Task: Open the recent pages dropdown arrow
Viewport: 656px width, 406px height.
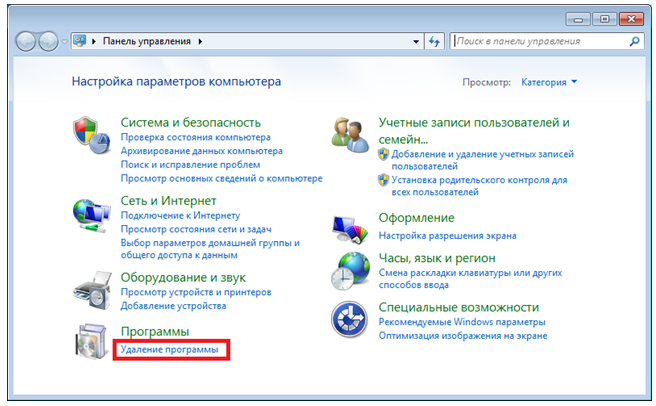Action: coord(64,41)
